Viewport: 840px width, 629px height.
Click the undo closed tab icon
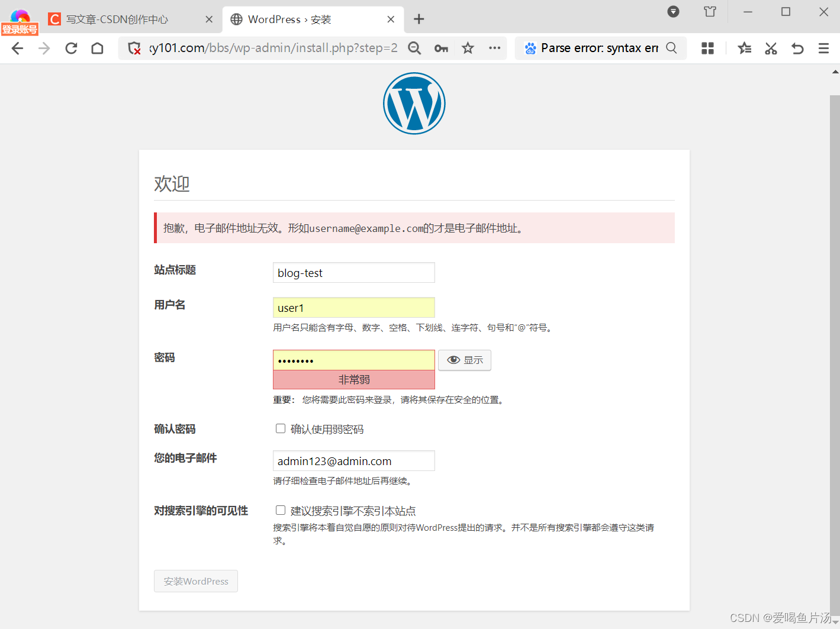coord(797,49)
